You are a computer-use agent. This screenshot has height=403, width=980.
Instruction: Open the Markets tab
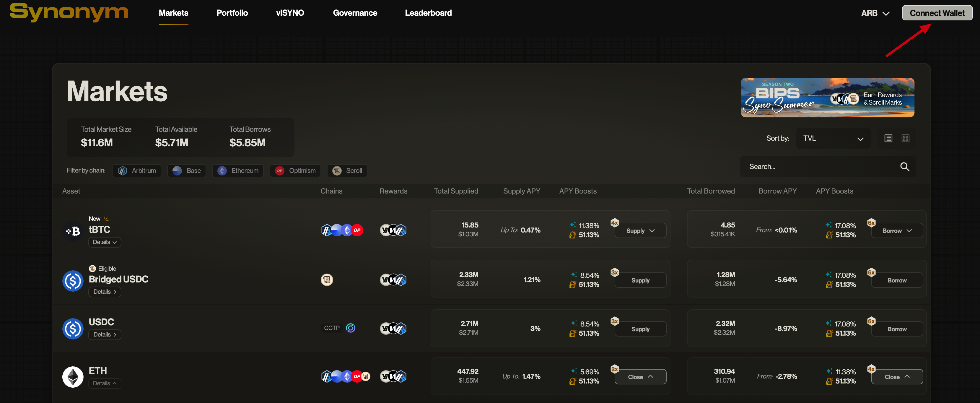pyautogui.click(x=173, y=13)
